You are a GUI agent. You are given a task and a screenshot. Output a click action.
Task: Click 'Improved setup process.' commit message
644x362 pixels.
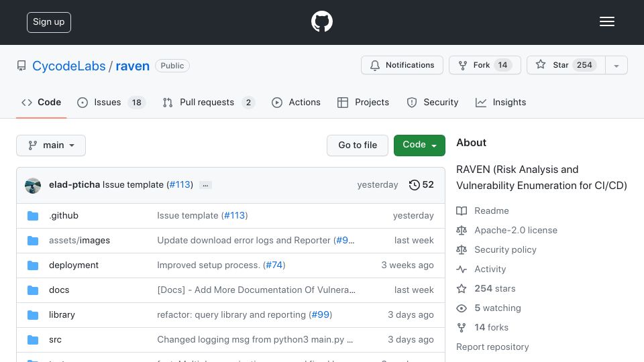pyautogui.click(x=208, y=265)
